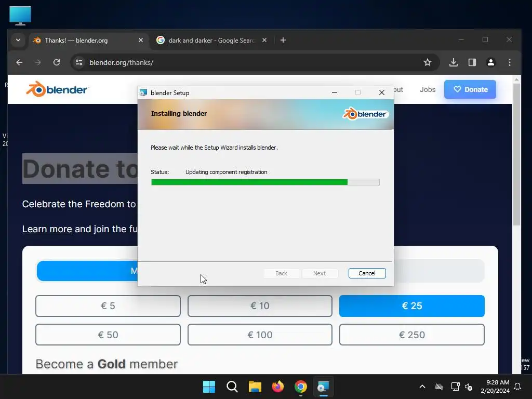The height and width of the screenshot is (399, 532).
Task: Close the Thanks! — blender.org tab
Action: pyautogui.click(x=141, y=40)
